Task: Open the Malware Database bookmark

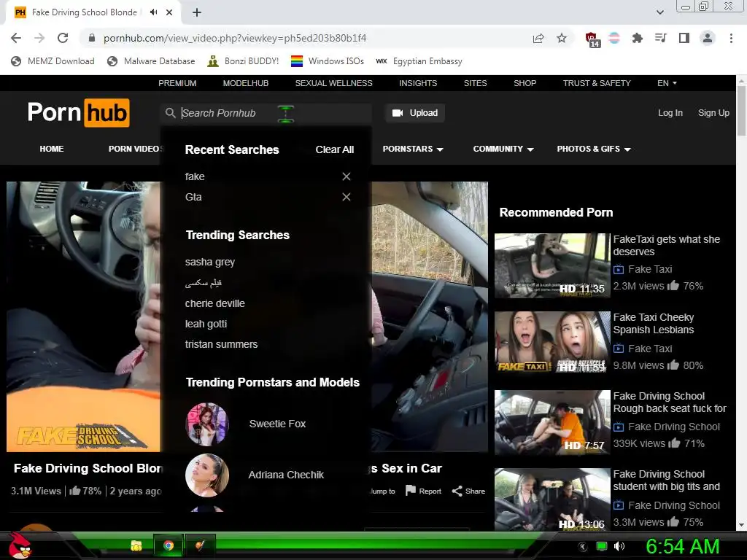Action: [151, 61]
